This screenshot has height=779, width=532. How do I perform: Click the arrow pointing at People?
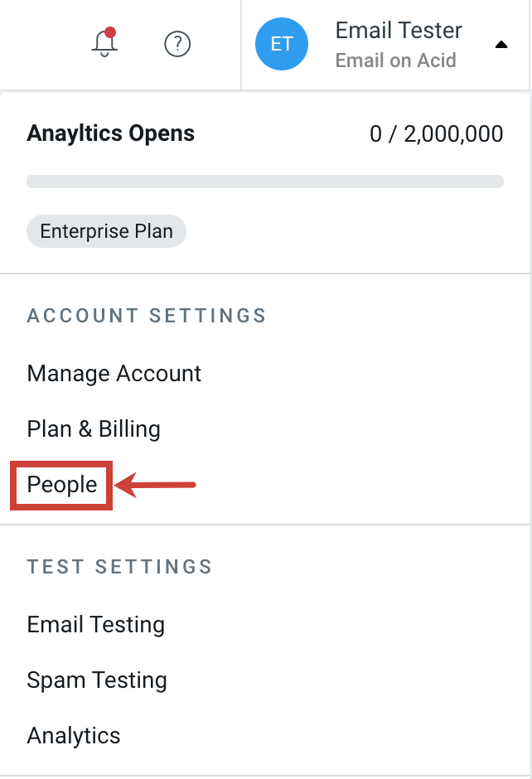click(157, 486)
